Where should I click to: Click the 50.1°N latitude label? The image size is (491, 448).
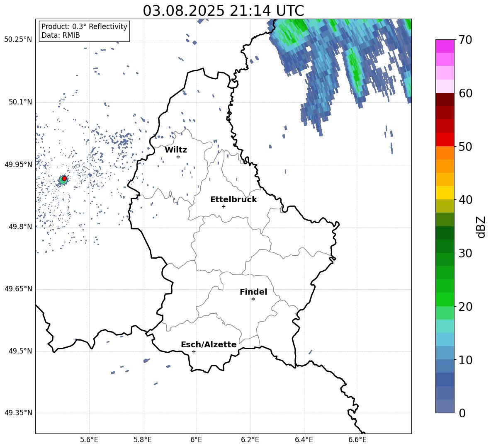(20, 102)
